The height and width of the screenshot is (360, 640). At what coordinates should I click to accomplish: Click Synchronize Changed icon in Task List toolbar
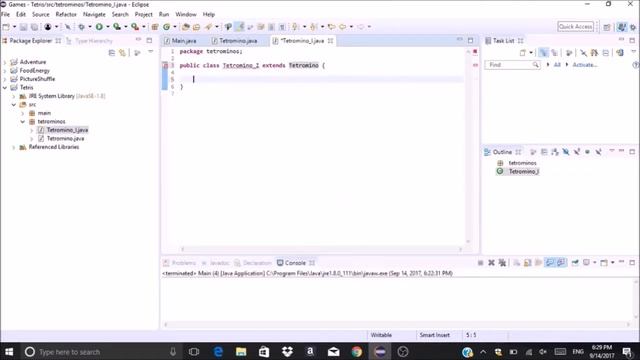point(620,53)
